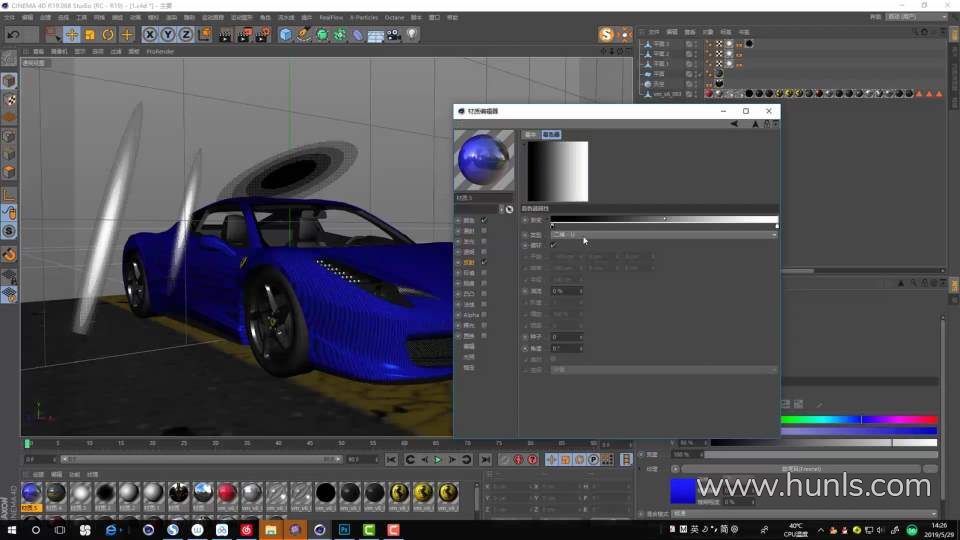
Task: Click the blue color swatch in attributes panel
Action: pyautogui.click(x=682, y=490)
